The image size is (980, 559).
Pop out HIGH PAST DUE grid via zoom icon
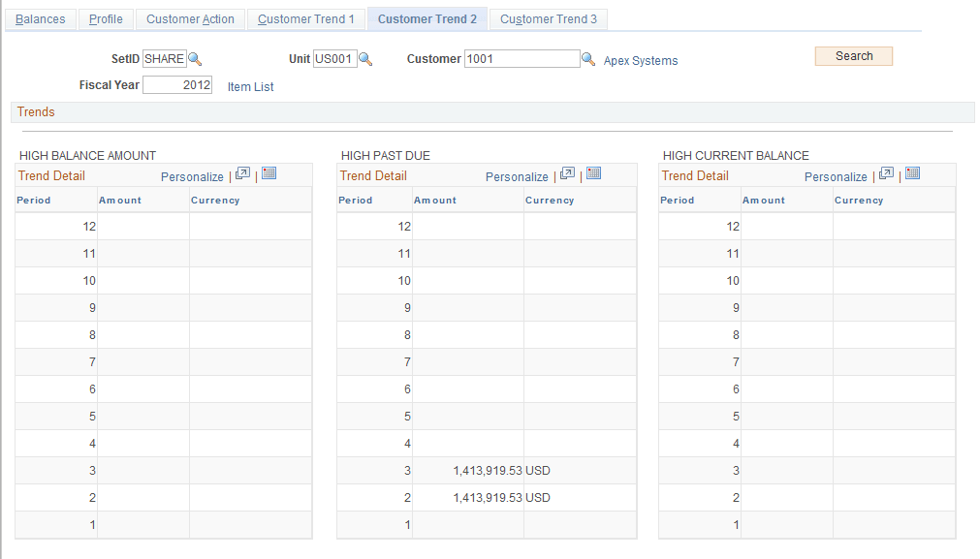coord(568,174)
